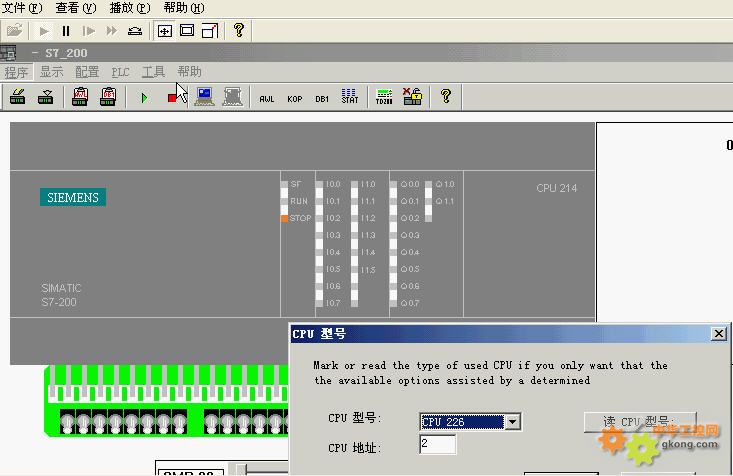This screenshot has width=733, height=476.
Task: Toggle leftmost switch in first input bank
Action: (x=67, y=422)
